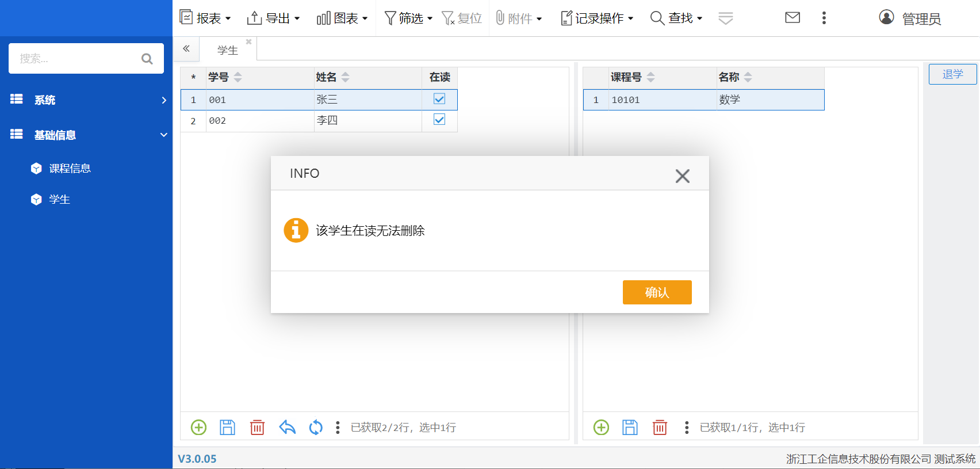Click the save icon in student grid
The height and width of the screenshot is (469, 980).
[228, 427]
